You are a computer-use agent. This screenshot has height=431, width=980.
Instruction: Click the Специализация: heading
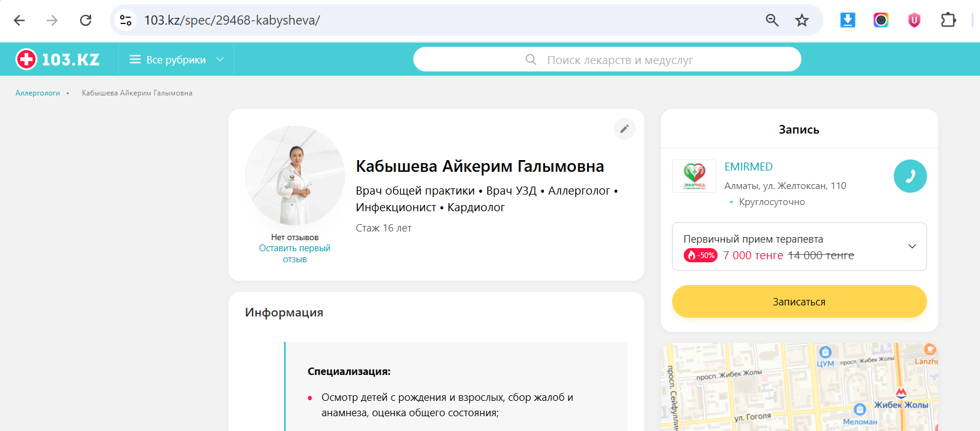349,372
